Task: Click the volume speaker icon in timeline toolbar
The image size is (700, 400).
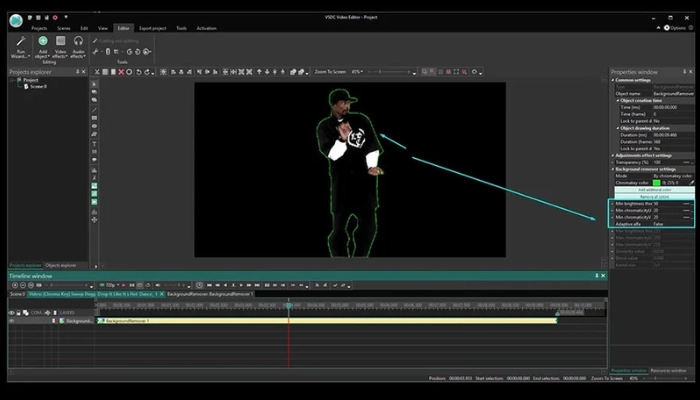Action: click(158, 285)
